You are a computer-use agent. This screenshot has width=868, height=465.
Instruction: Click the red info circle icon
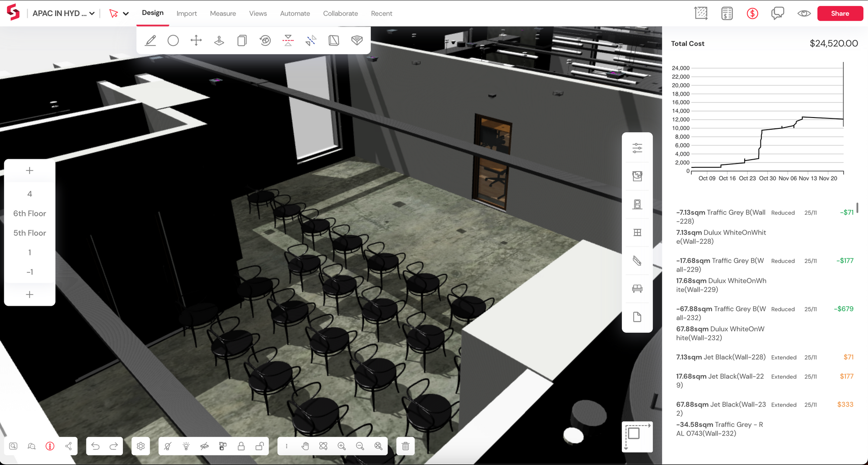pyautogui.click(x=50, y=446)
